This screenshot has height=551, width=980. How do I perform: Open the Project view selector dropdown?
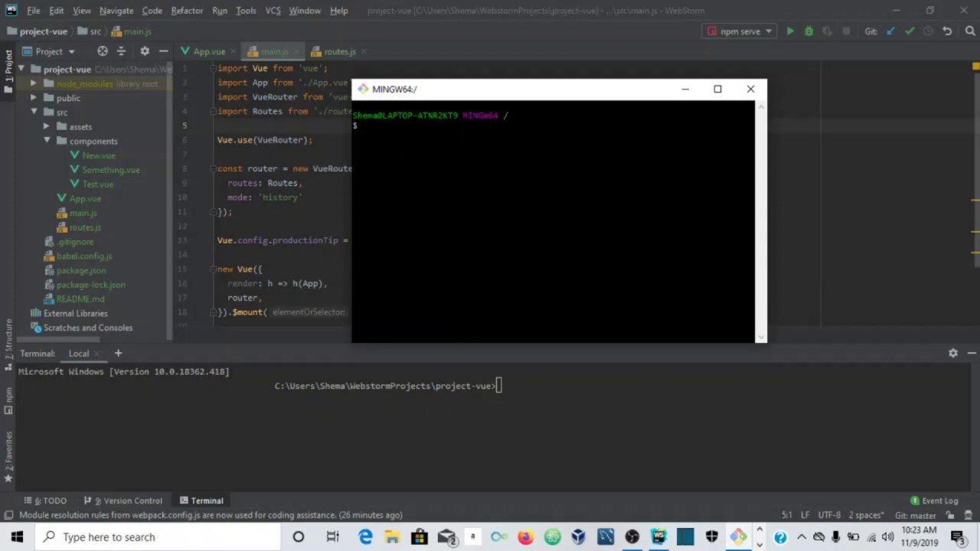tap(49, 51)
